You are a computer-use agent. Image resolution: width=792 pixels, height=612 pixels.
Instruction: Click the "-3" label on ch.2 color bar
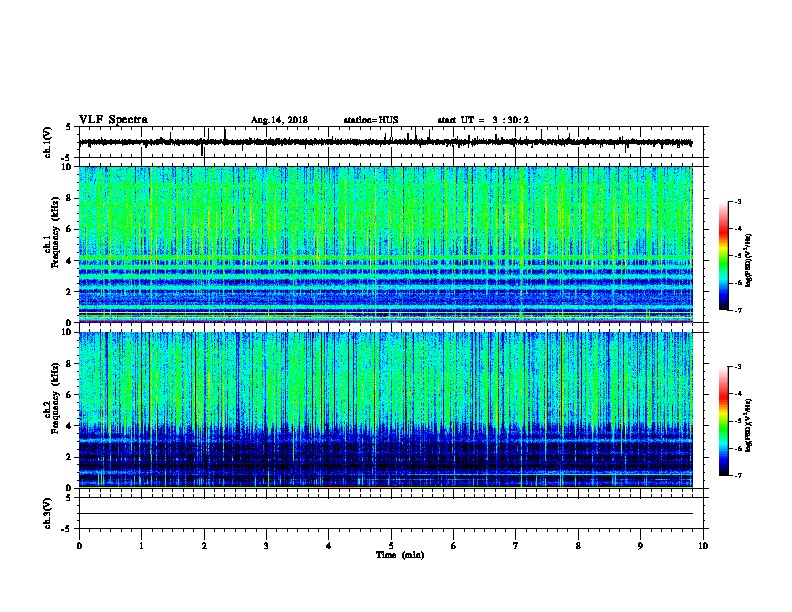738,367
